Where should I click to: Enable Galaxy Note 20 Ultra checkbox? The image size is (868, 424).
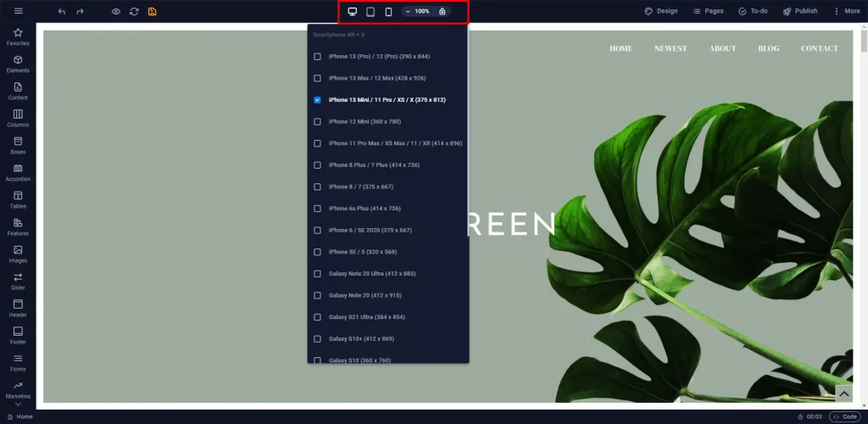point(317,274)
